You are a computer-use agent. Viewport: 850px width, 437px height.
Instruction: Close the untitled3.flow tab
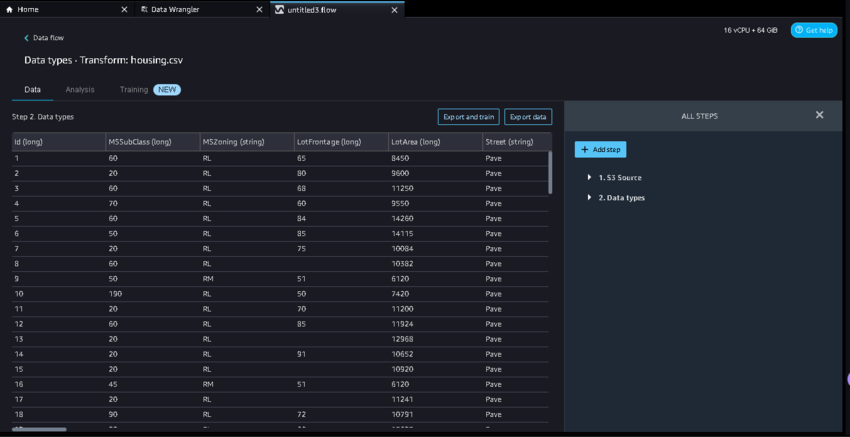(x=394, y=10)
